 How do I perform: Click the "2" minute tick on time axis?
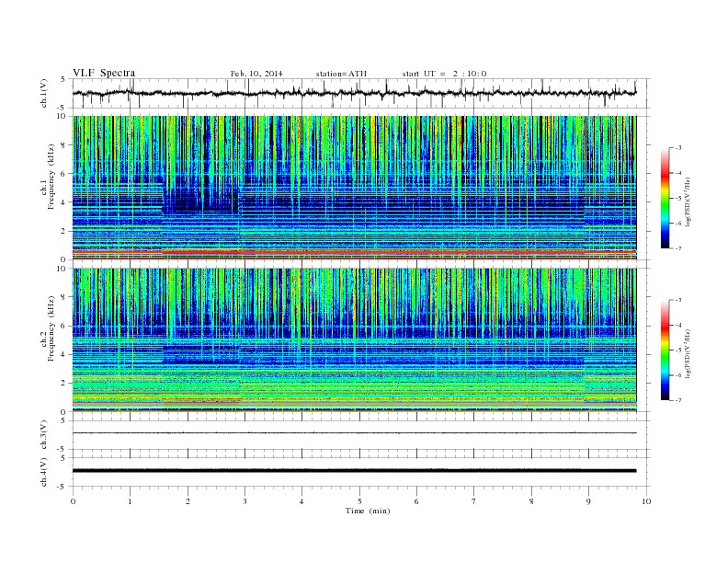coord(188,501)
